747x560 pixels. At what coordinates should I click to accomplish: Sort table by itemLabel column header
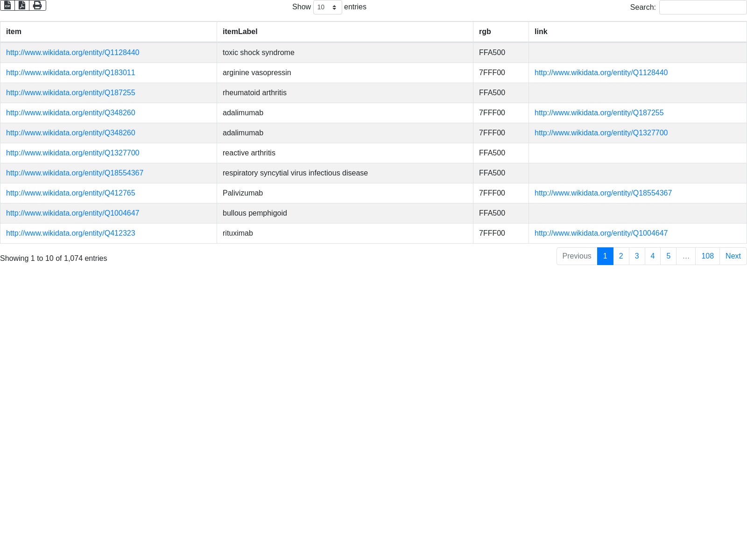coord(240,32)
